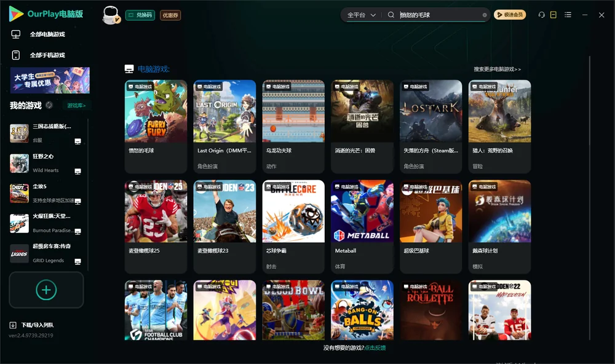Open the 极速会员 membership button
This screenshot has width=615, height=364.
[510, 15]
